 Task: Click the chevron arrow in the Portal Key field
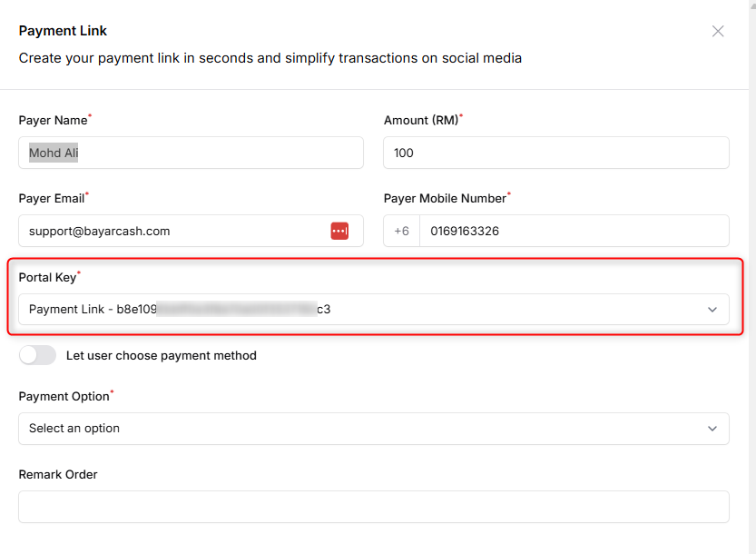[x=712, y=310]
